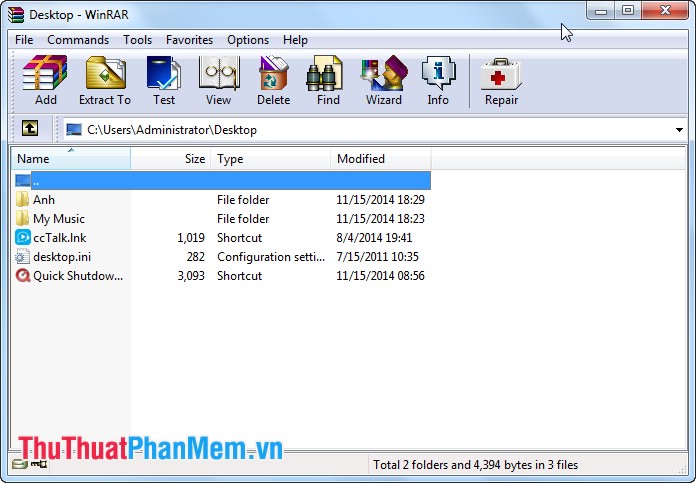Open the Favorites menu

190,40
